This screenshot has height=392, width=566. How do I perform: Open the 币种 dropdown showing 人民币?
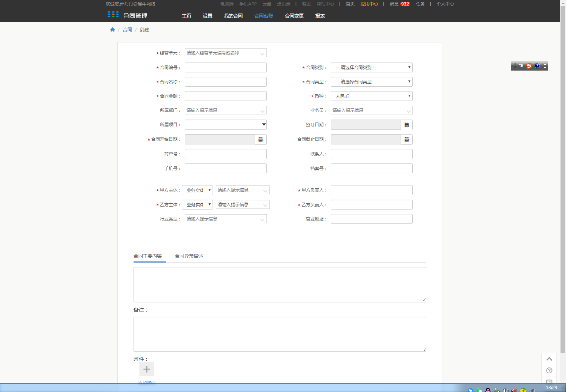coord(372,96)
